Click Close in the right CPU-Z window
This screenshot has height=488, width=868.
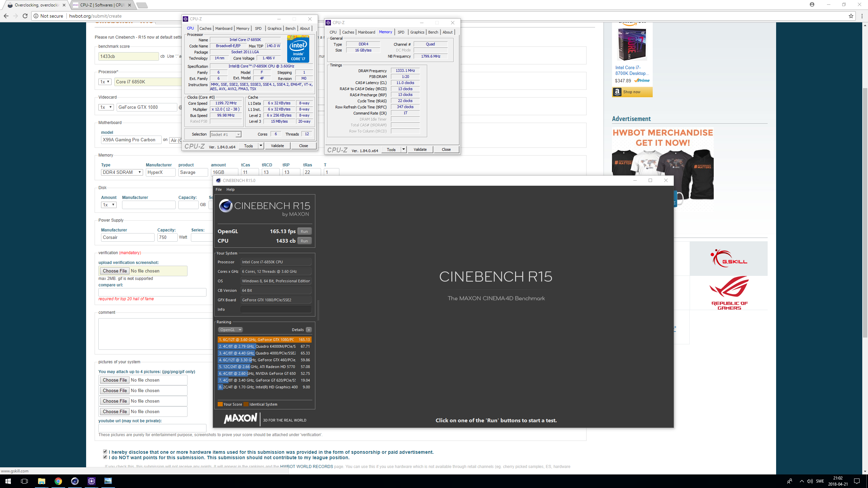pos(446,149)
